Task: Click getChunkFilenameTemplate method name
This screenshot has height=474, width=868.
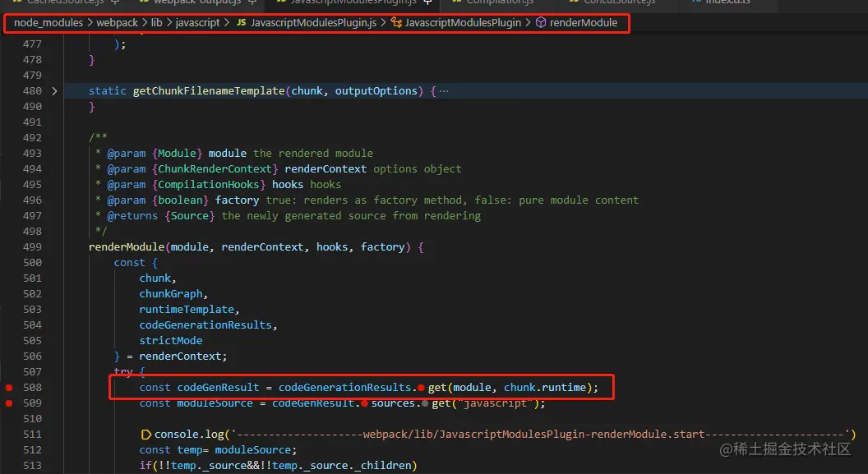Action: [x=209, y=90]
